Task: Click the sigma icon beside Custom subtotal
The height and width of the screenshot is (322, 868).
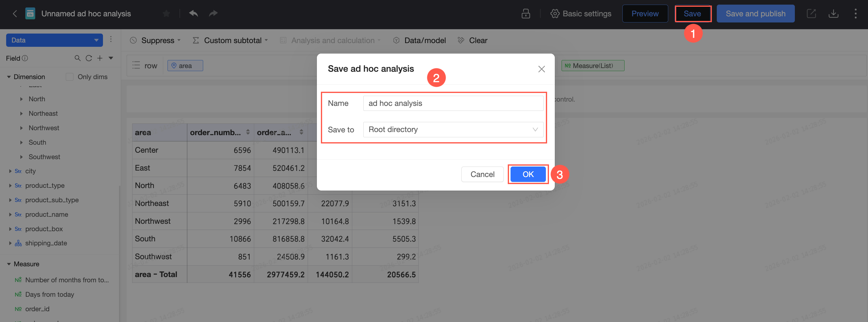Action: pos(195,40)
